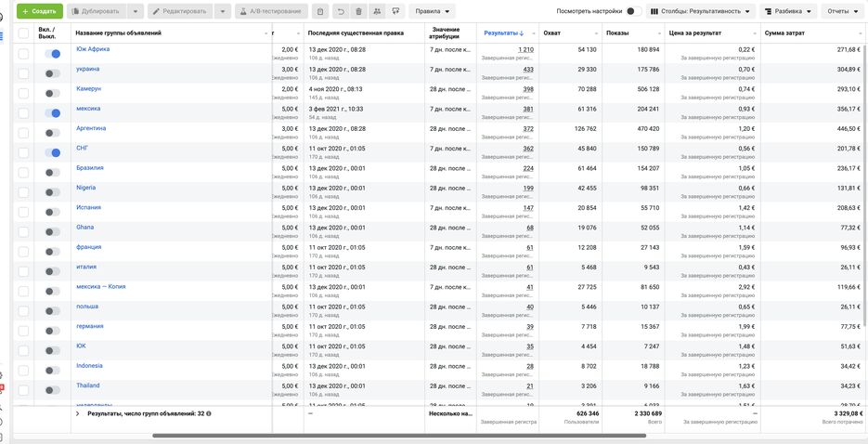Enable the Ghana ad set switch

[x=53, y=231]
